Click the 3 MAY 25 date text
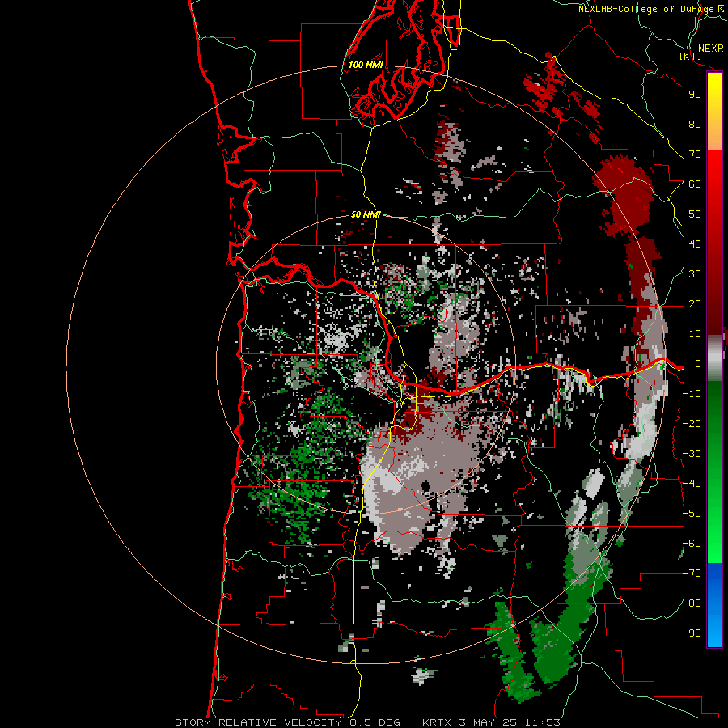This screenshot has height=728, width=728. pos(489,722)
